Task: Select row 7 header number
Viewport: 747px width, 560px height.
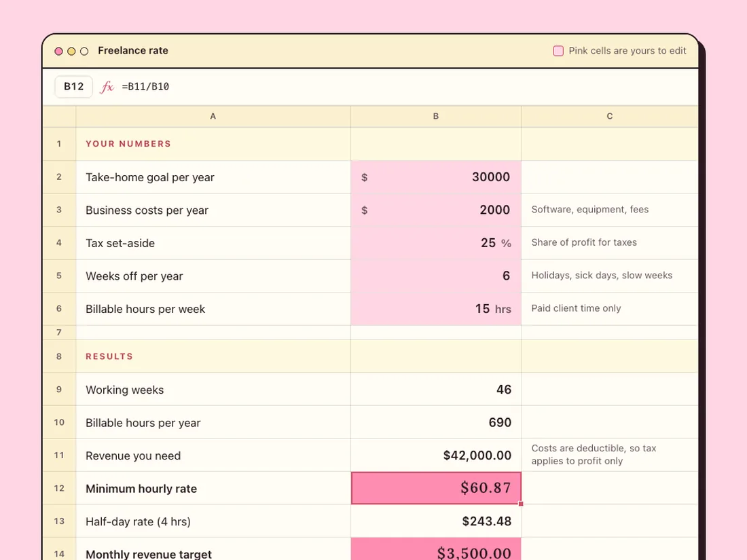Action: (x=59, y=333)
